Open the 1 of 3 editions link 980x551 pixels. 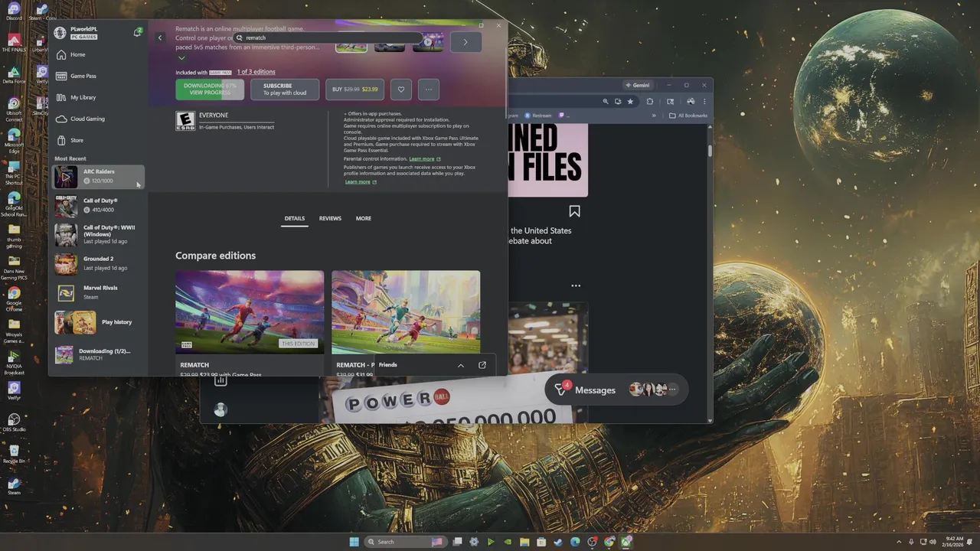[256, 72]
